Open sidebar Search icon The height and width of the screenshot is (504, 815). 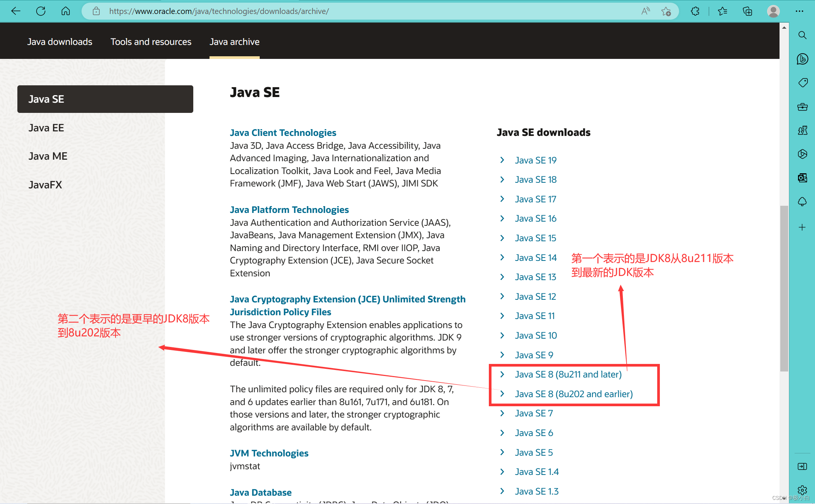click(x=802, y=35)
